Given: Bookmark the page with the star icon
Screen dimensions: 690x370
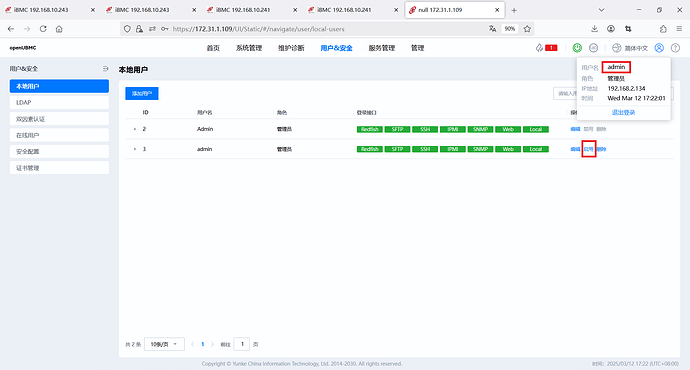Looking at the screenshot, I should [x=527, y=29].
